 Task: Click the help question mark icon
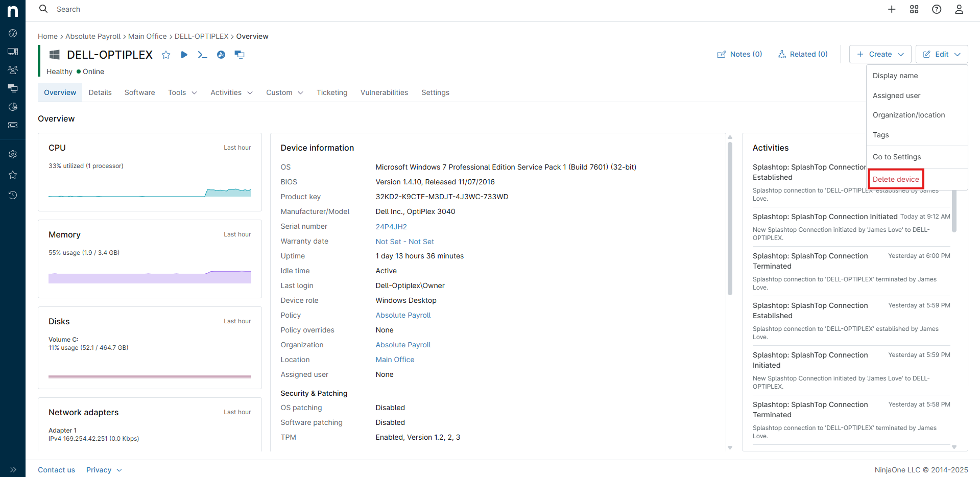937,9
